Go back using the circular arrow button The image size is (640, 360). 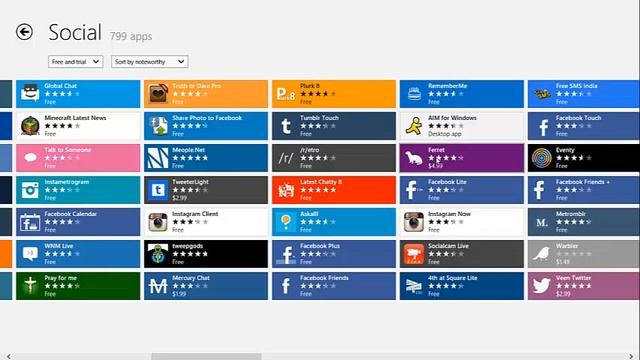pyautogui.click(x=24, y=32)
